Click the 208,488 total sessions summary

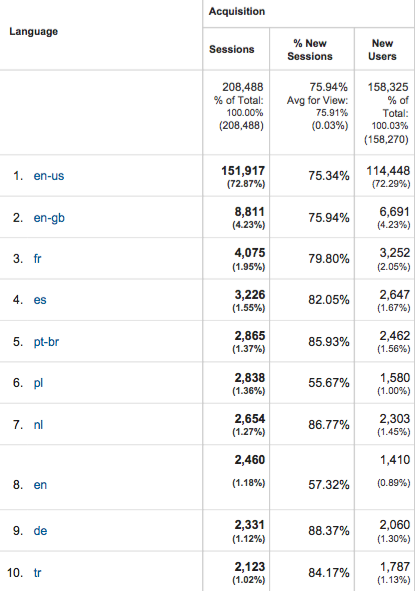pyautogui.click(x=242, y=87)
